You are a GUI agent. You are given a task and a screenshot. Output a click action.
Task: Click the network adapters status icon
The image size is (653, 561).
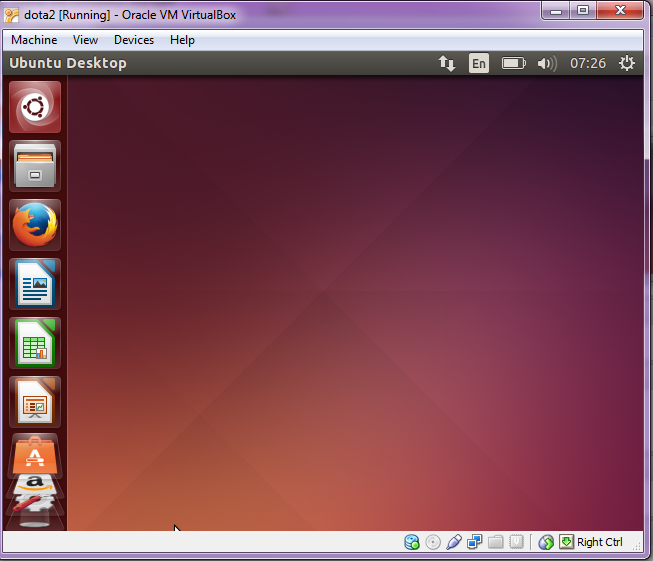pyautogui.click(x=474, y=542)
